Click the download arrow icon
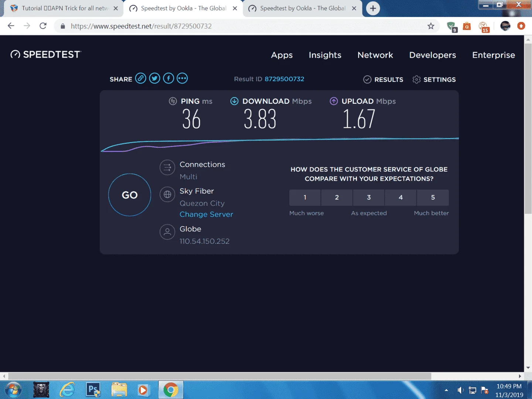 (234, 101)
